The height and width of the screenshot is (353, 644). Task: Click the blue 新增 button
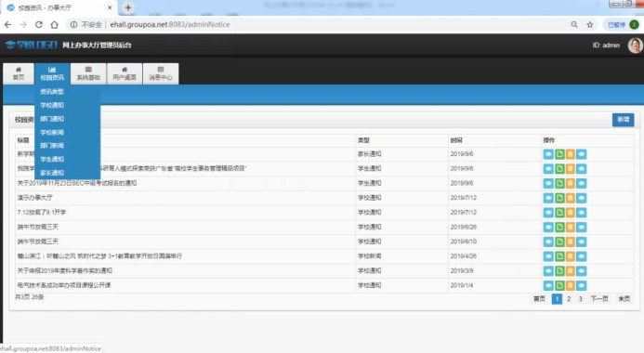(x=623, y=120)
